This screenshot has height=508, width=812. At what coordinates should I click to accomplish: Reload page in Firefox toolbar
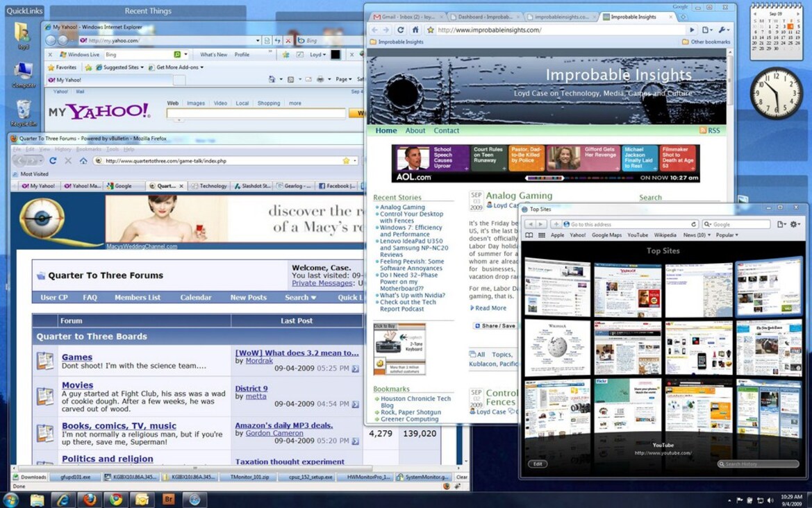coord(53,161)
